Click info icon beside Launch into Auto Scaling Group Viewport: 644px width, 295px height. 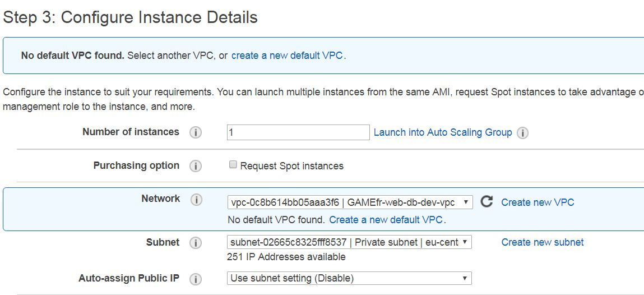pos(522,133)
